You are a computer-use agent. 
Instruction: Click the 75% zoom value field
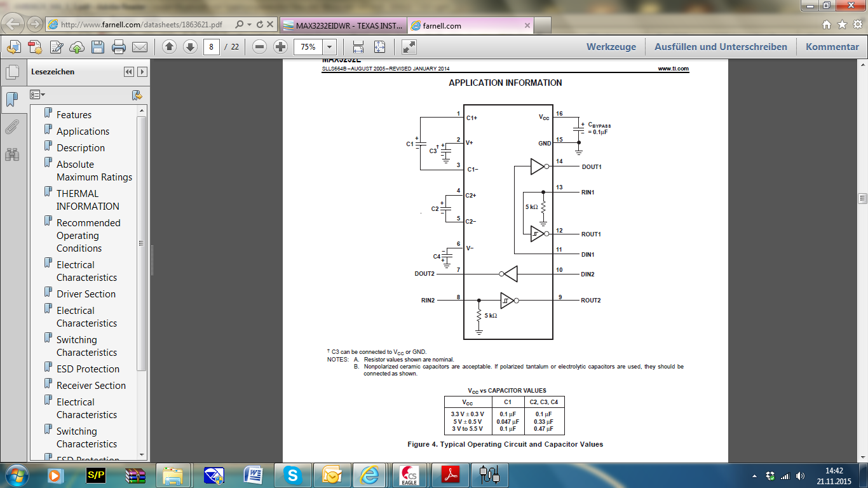pyautogui.click(x=308, y=47)
